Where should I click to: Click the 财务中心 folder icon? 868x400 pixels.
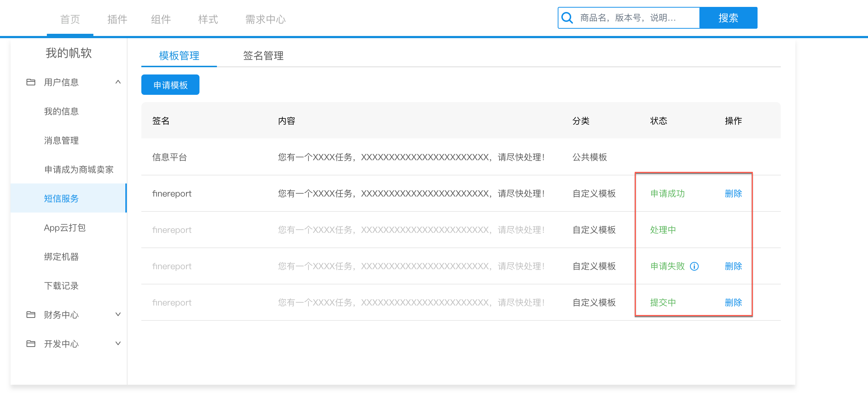(x=31, y=315)
